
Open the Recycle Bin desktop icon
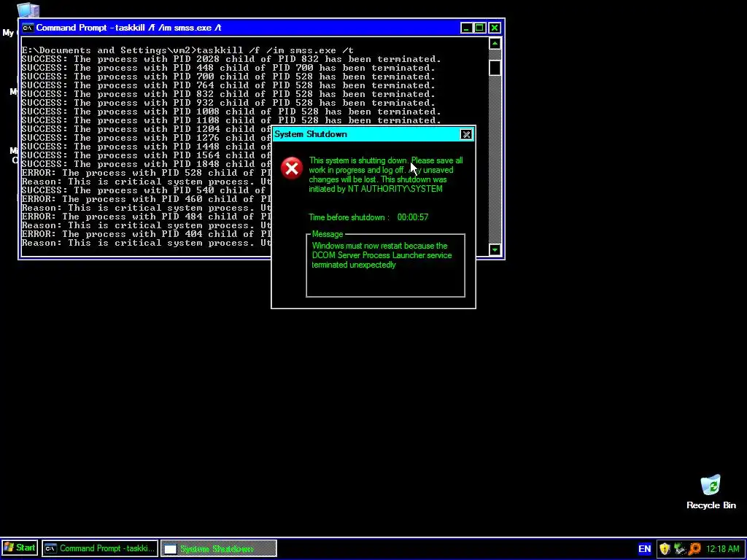tap(711, 491)
